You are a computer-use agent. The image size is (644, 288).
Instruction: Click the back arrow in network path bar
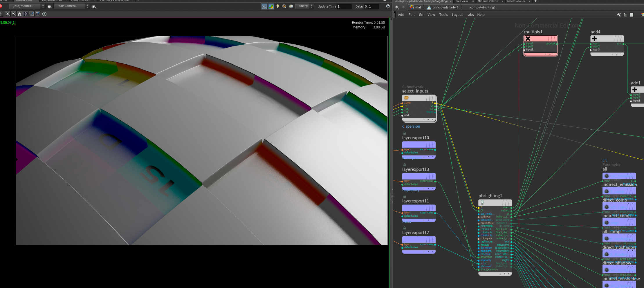click(x=397, y=7)
